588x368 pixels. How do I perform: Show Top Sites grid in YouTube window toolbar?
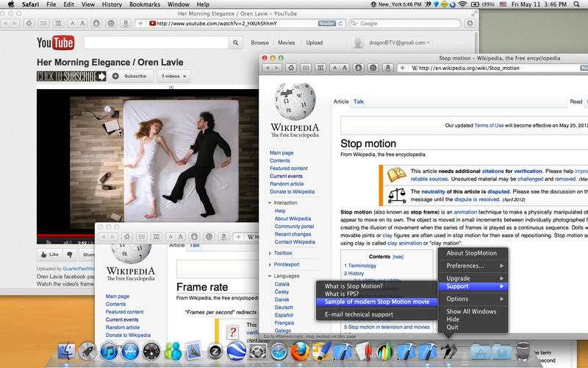tap(43, 24)
